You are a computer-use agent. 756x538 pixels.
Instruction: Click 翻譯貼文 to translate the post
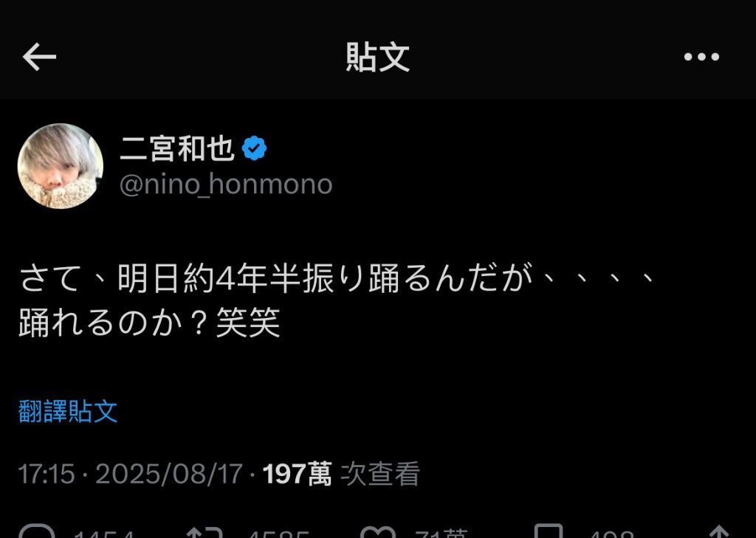68,412
